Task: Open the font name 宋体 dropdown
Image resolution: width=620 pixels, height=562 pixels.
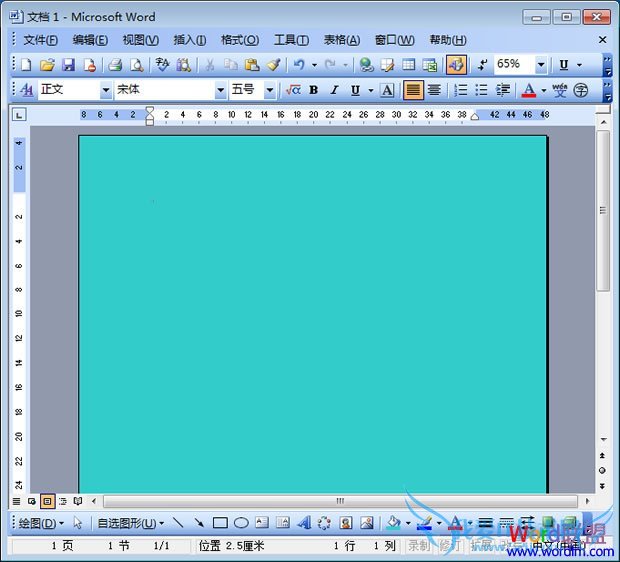Action: (221, 90)
